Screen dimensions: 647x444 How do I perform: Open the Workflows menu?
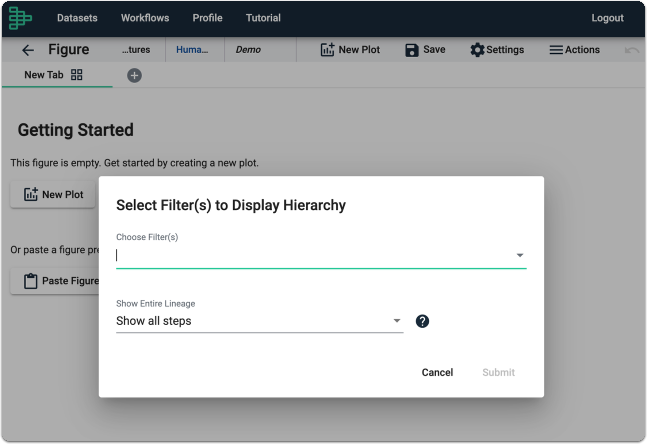145,18
